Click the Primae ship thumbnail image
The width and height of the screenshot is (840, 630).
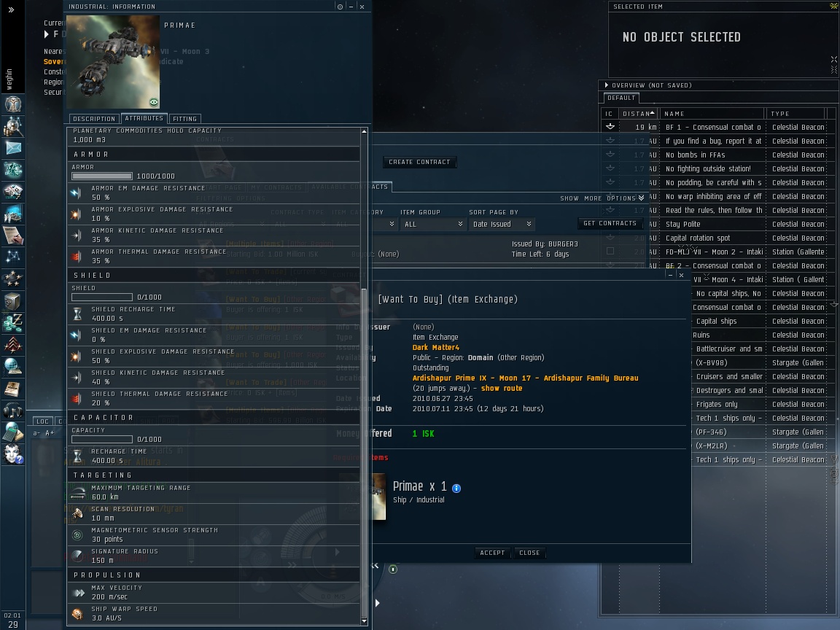pyautogui.click(x=112, y=61)
